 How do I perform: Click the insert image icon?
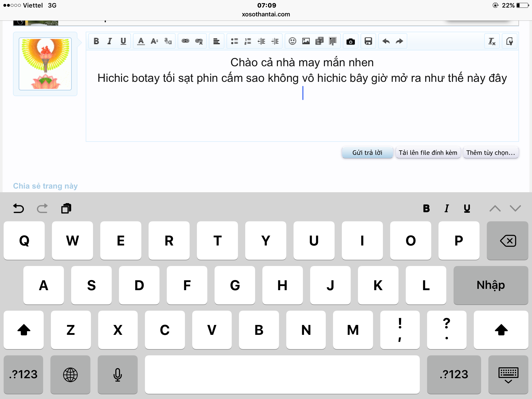coord(306,41)
